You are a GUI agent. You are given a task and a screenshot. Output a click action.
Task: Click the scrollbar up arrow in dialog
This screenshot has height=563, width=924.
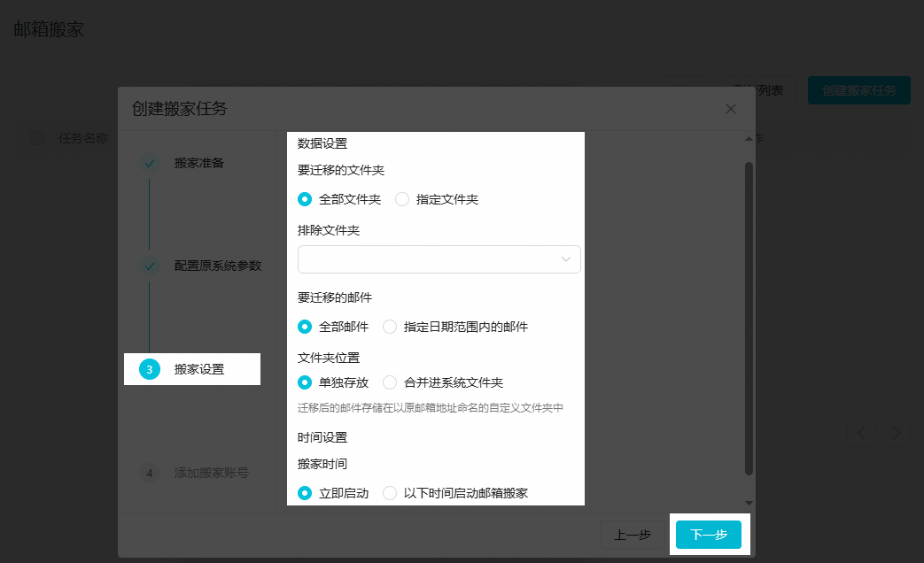tap(749, 139)
